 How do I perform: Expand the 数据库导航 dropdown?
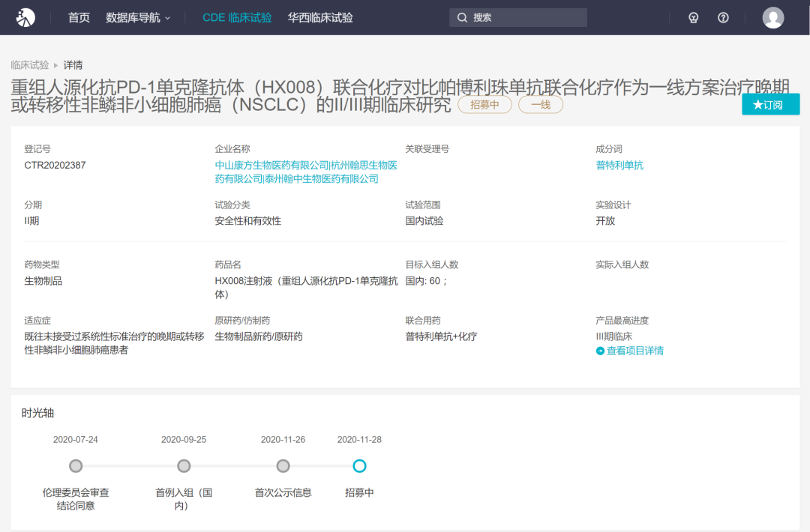(x=138, y=17)
